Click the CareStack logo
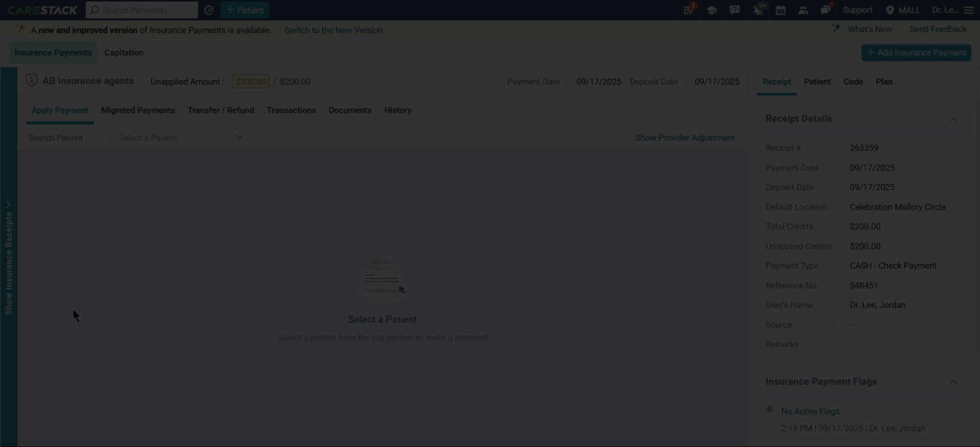Image resolution: width=980 pixels, height=447 pixels. 42,10
